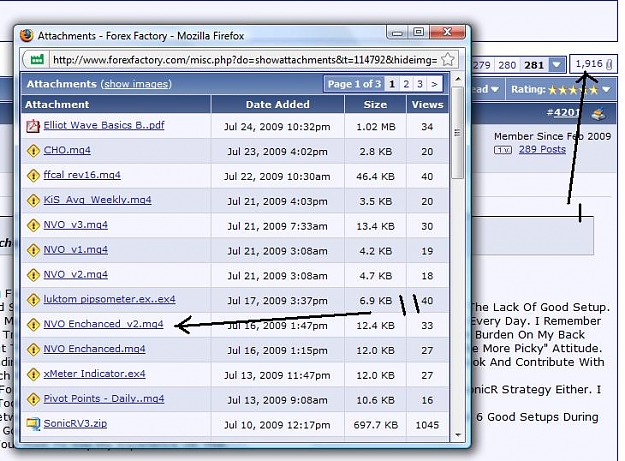Click the file icon beside NVO_v3.mq4
The image size is (625, 461).
click(x=33, y=226)
